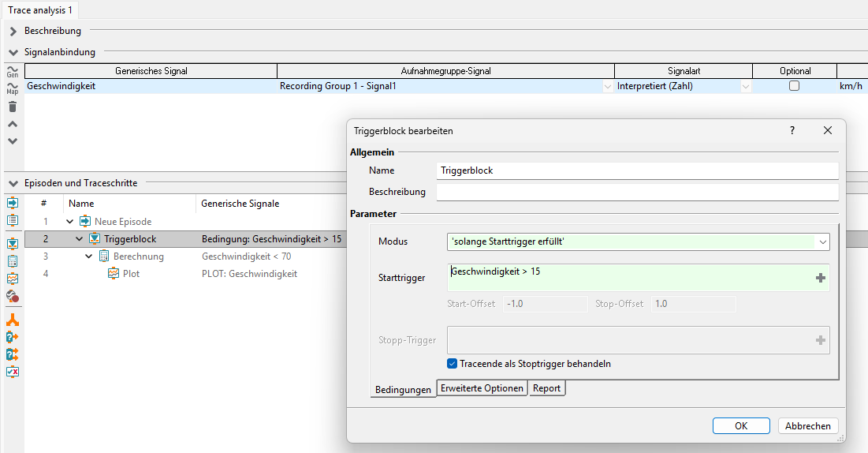Image resolution: width=868 pixels, height=453 pixels.
Task: Toggle Optional checkbox for Geschwindigkeit
Action: 795,86
